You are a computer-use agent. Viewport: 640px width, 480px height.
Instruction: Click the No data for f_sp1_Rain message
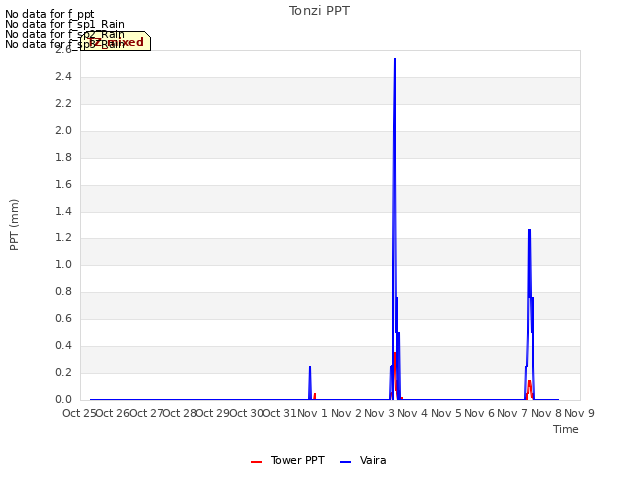65,24
